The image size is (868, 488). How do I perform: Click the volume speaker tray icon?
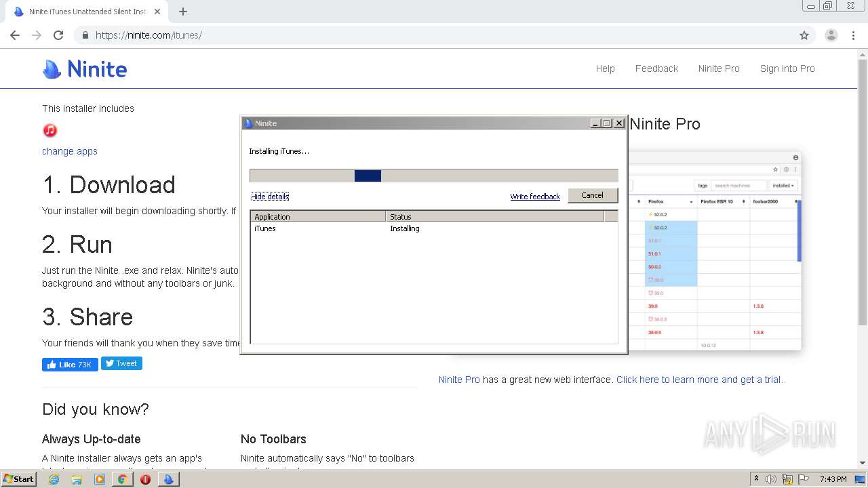[771, 479]
